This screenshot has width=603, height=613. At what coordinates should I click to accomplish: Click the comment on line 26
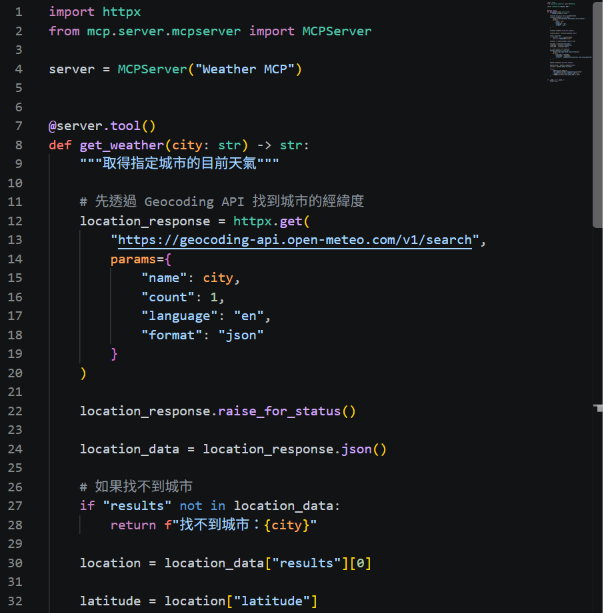[136, 487]
